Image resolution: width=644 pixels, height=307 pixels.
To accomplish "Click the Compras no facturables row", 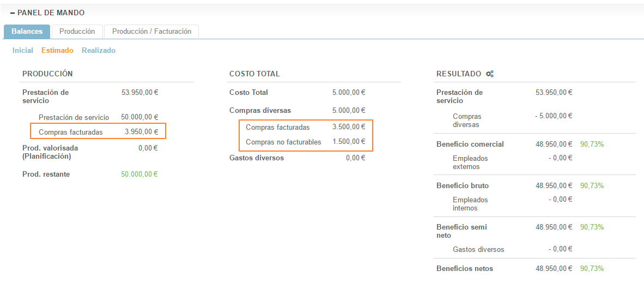I will [x=305, y=142].
